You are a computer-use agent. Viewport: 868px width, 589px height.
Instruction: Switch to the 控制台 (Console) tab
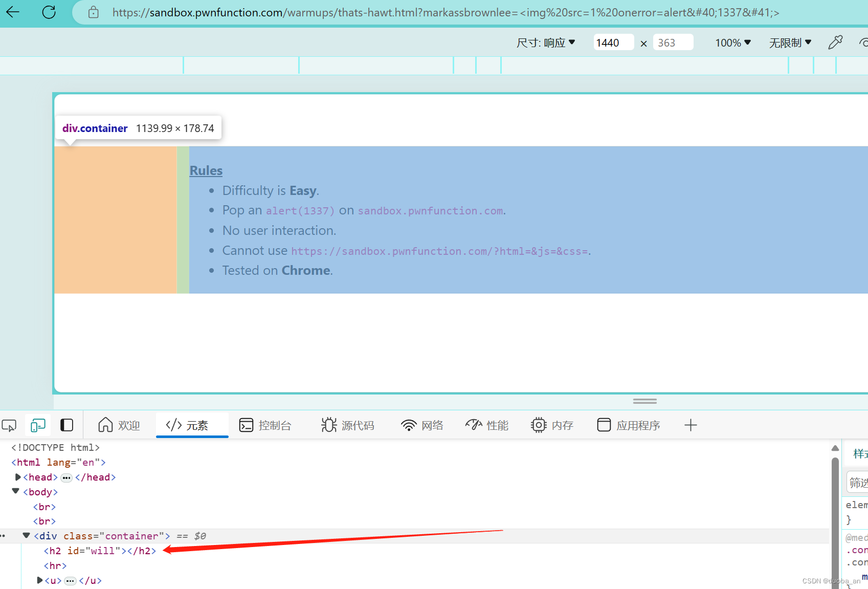click(265, 425)
